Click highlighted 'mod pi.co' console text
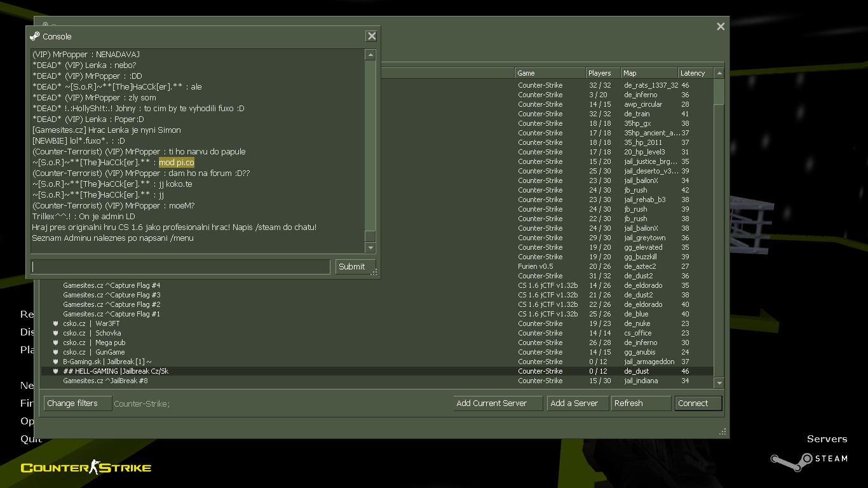 177,163
